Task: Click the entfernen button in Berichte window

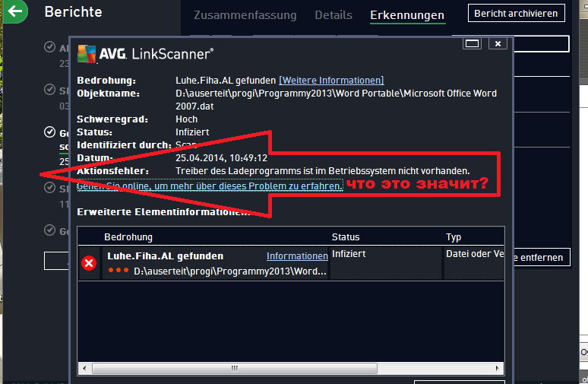Action: pos(541,258)
